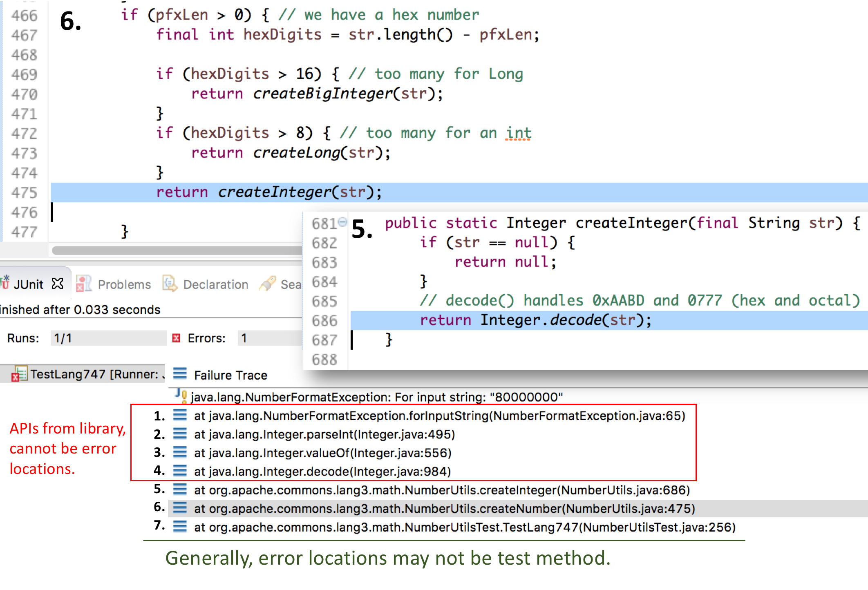Click the Integer.decode stack frame icon
This screenshot has width=868, height=590.
180,471
